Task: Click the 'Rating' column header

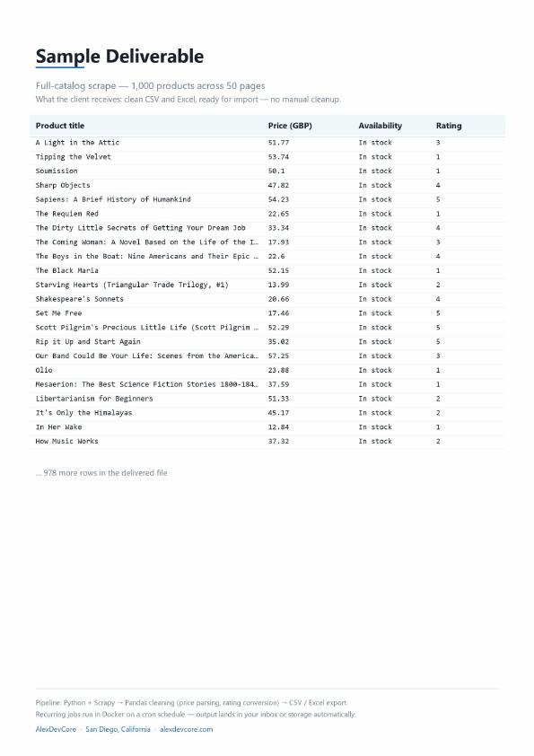Action: pos(449,126)
